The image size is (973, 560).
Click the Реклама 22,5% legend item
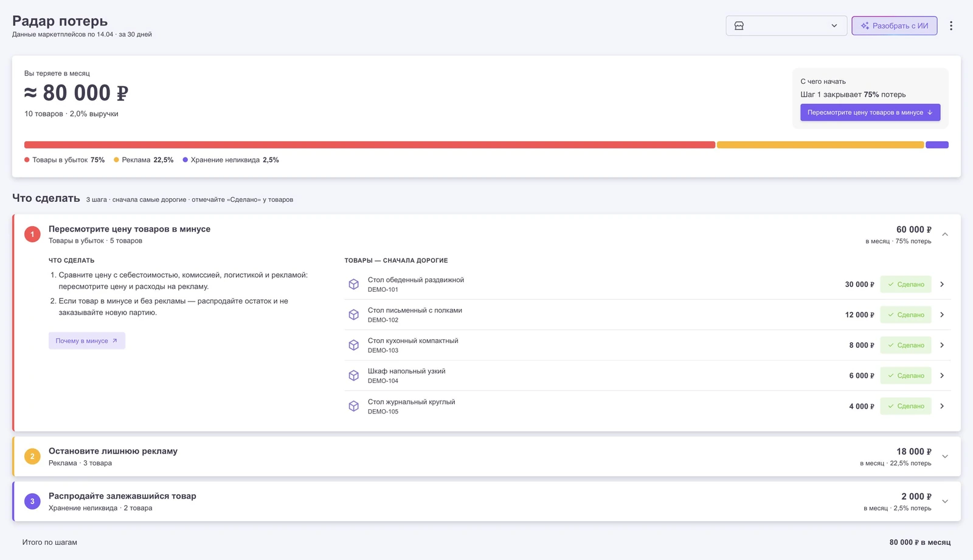pos(144,160)
